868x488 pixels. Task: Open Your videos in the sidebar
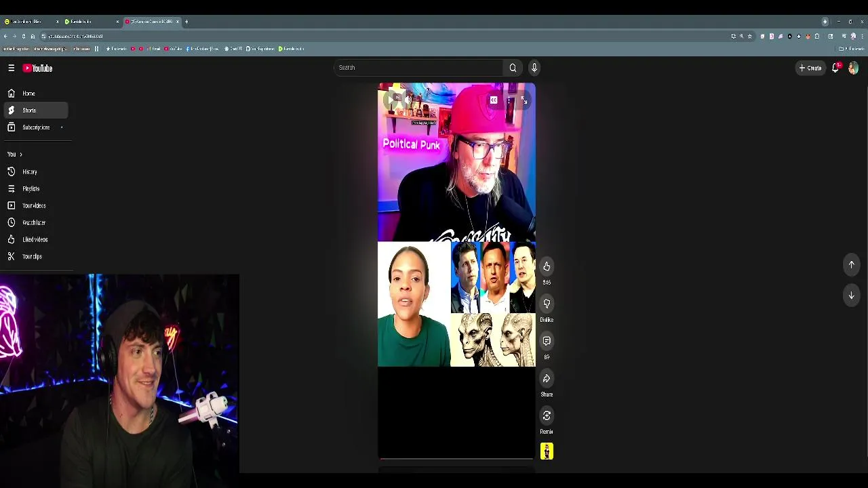pyautogui.click(x=35, y=205)
